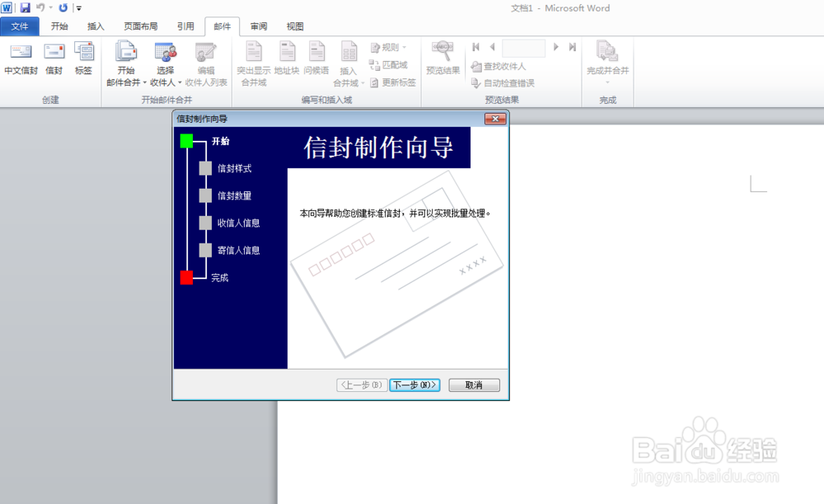
Task: Click the Envelope Quantity (信封数量) step
Action: tap(226, 196)
